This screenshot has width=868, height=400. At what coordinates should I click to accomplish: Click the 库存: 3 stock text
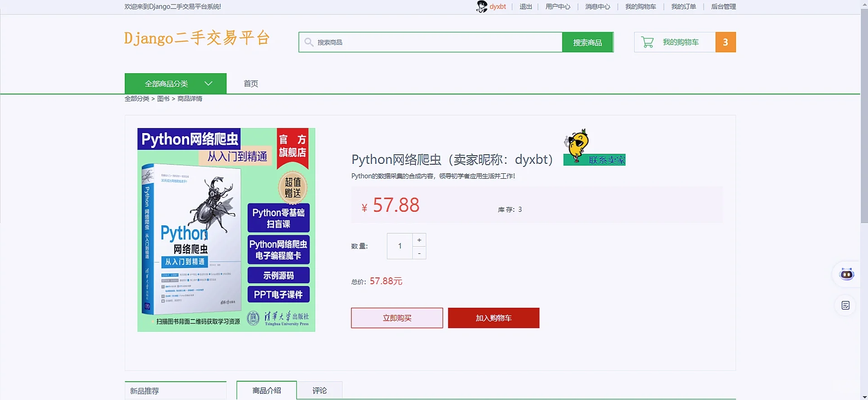point(510,210)
